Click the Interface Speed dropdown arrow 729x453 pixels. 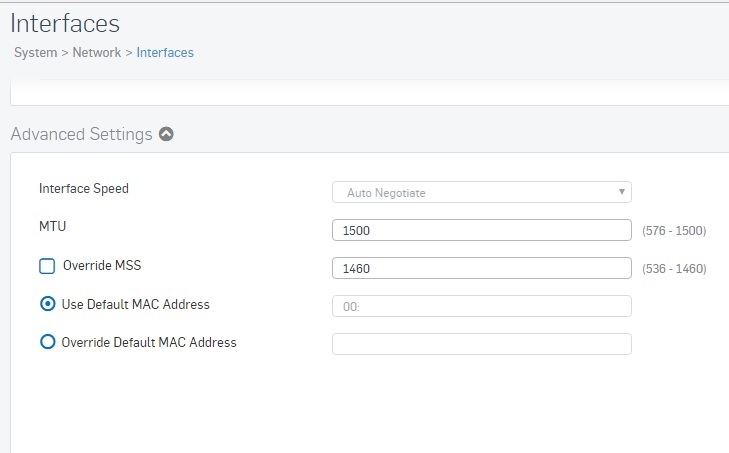[622, 192]
